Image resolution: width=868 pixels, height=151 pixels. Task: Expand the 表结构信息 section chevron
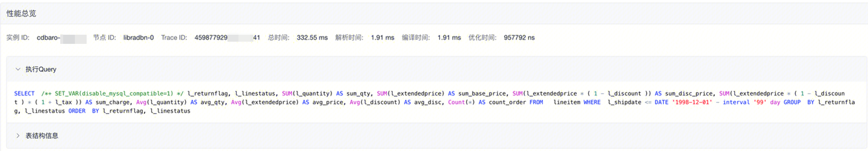point(18,136)
